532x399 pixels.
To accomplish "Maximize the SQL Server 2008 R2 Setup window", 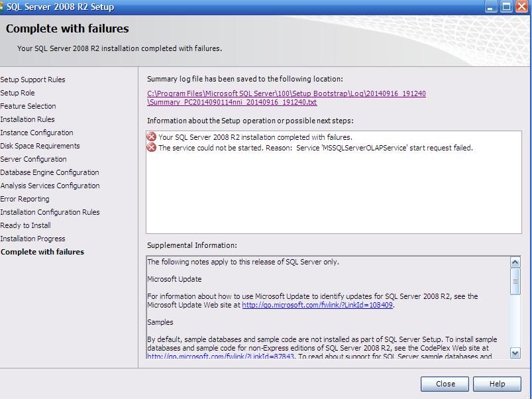I will [506, 7].
